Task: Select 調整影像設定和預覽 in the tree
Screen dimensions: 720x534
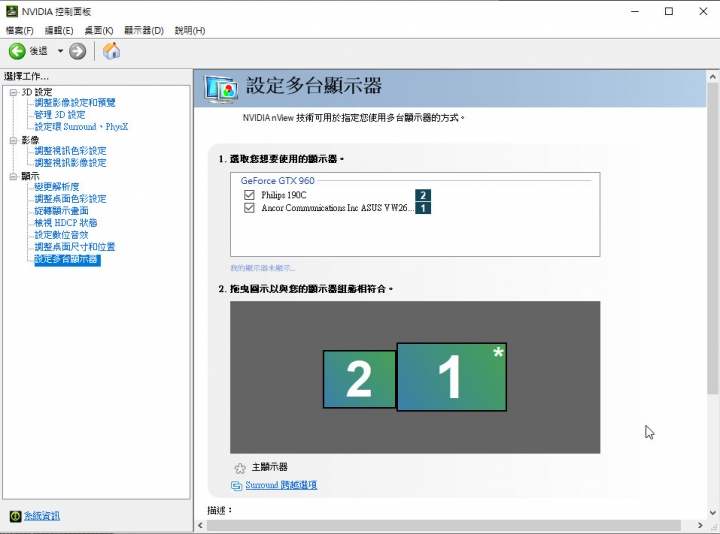Action: pyautogui.click(x=75, y=102)
